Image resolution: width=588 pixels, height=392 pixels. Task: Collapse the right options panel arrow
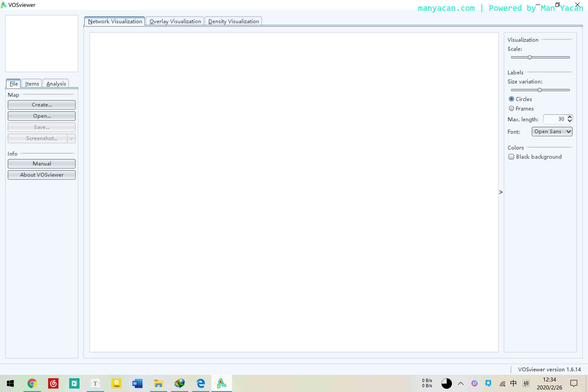[501, 192]
